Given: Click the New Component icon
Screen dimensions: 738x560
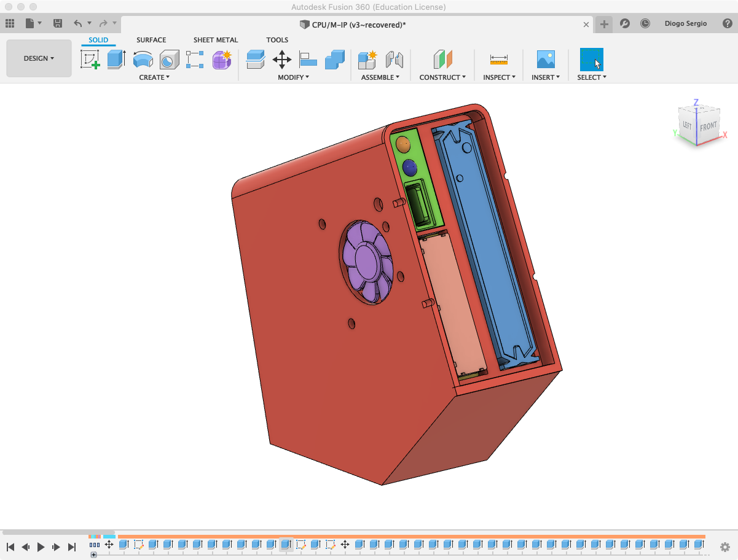Looking at the screenshot, I should (x=367, y=60).
